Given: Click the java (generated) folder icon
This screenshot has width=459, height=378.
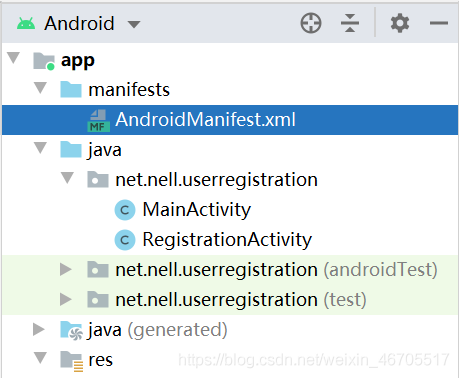Looking at the screenshot, I should pyautogui.click(x=71, y=330).
